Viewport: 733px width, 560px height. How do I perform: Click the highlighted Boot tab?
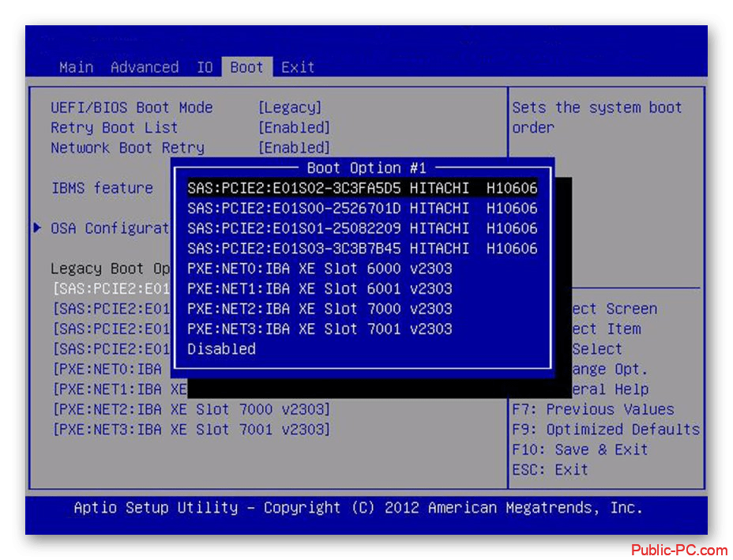[246, 67]
